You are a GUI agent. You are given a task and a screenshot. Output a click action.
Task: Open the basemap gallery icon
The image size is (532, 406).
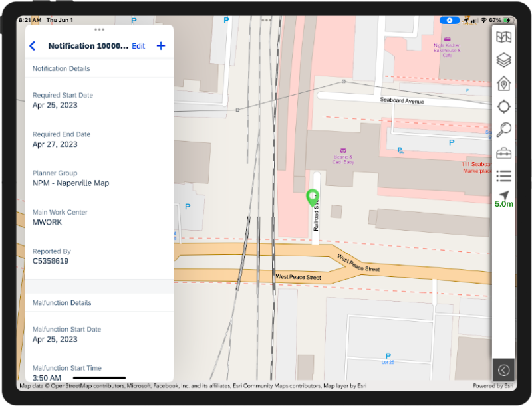click(503, 37)
